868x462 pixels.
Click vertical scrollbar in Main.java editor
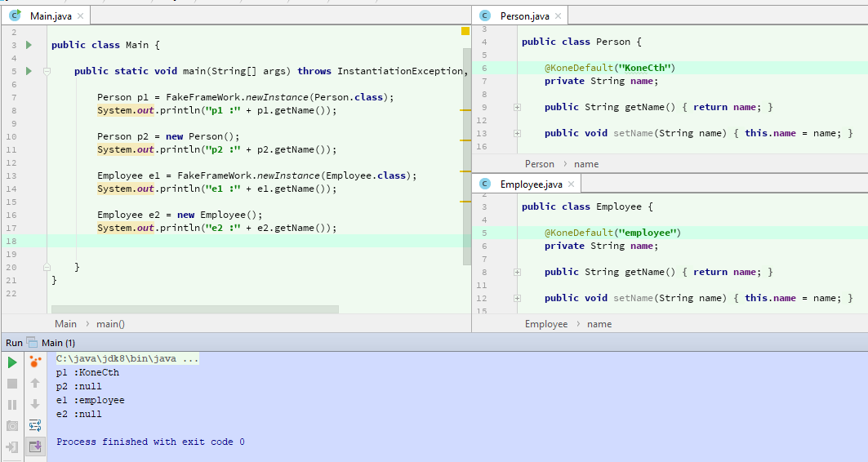pyautogui.click(x=467, y=157)
